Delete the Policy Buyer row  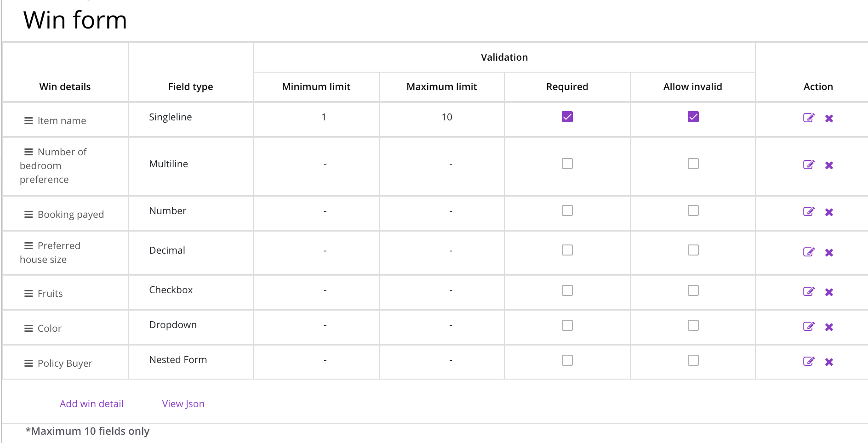click(829, 362)
